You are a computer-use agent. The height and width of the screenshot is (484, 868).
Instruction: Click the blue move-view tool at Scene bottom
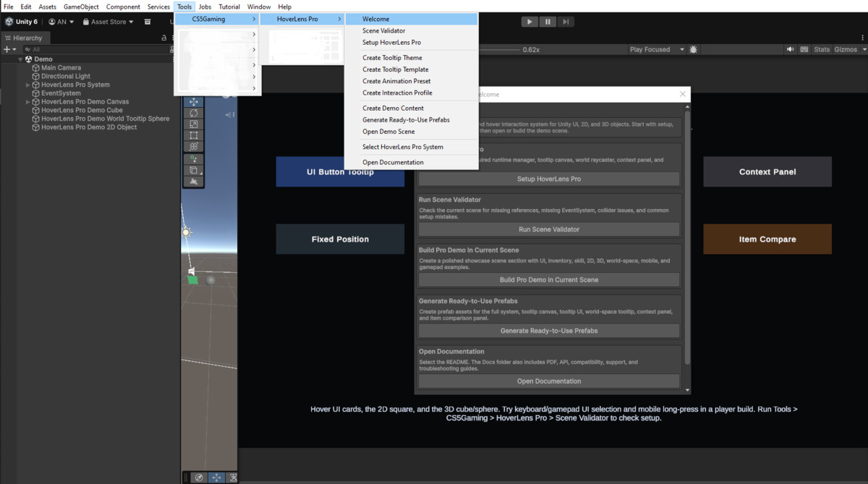point(216,477)
